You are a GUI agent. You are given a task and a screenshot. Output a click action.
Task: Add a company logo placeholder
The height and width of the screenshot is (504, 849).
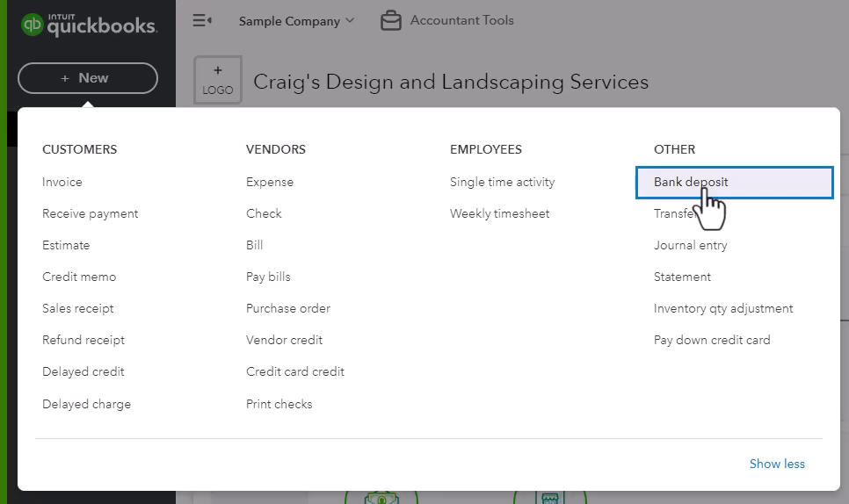[218, 80]
